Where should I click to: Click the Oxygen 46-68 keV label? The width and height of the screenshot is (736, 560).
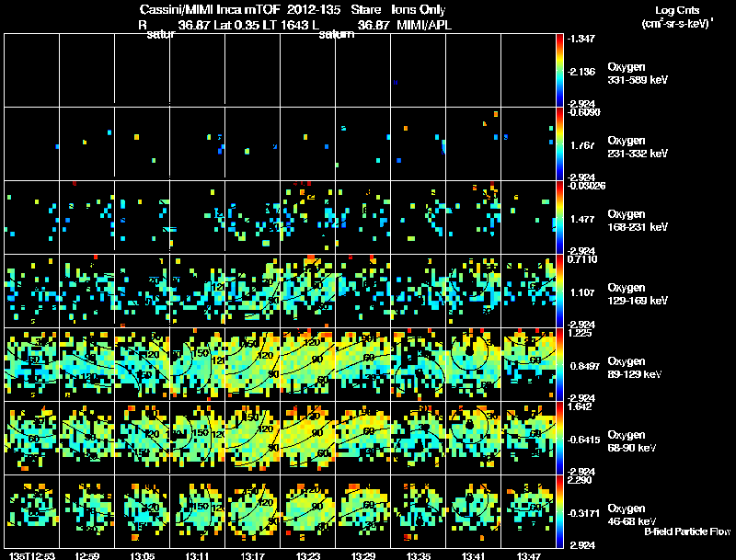click(632, 515)
